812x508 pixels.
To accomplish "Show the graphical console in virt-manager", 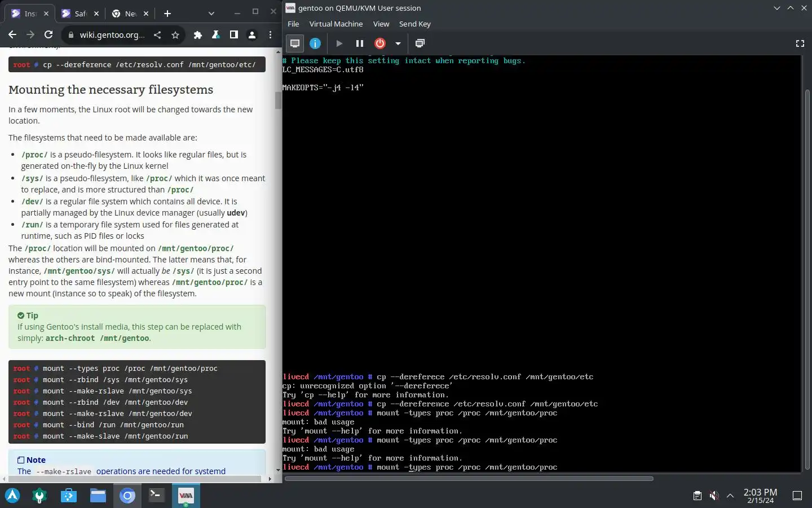I will [294, 43].
